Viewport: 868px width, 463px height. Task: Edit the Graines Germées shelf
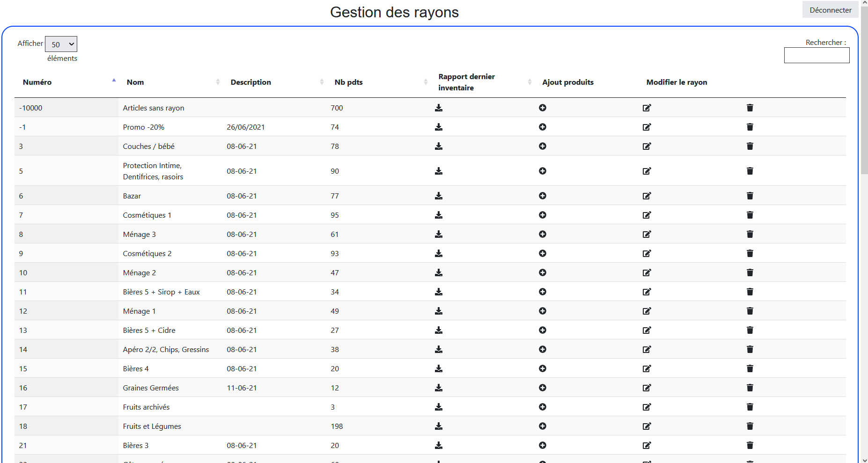647,388
